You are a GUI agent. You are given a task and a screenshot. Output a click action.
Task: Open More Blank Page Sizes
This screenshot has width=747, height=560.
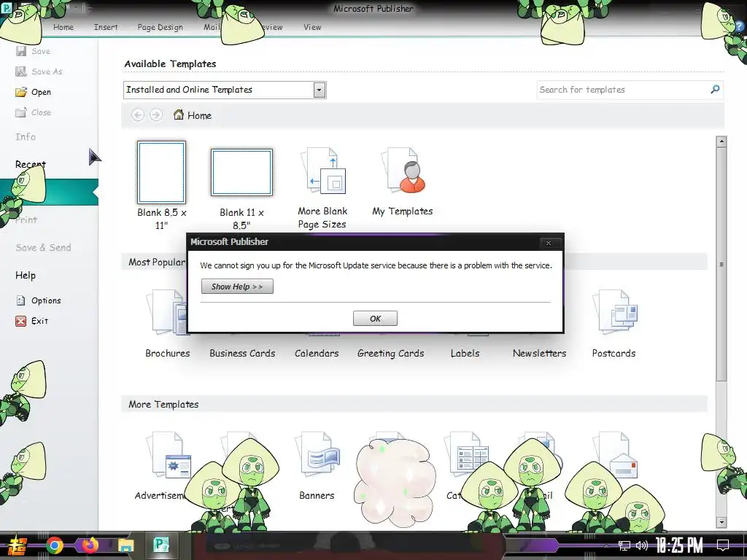pos(322,188)
